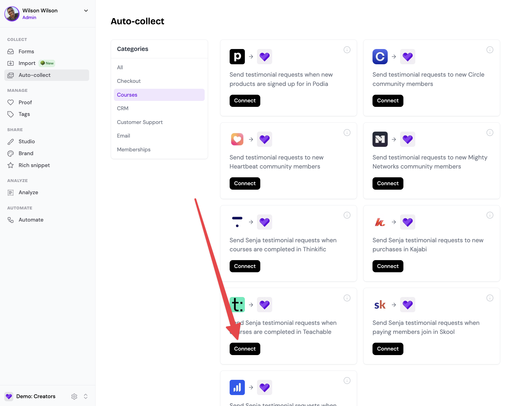The image size is (532, 406).
Task: Show info for the Thinkific card
Action: pos(347,215)
